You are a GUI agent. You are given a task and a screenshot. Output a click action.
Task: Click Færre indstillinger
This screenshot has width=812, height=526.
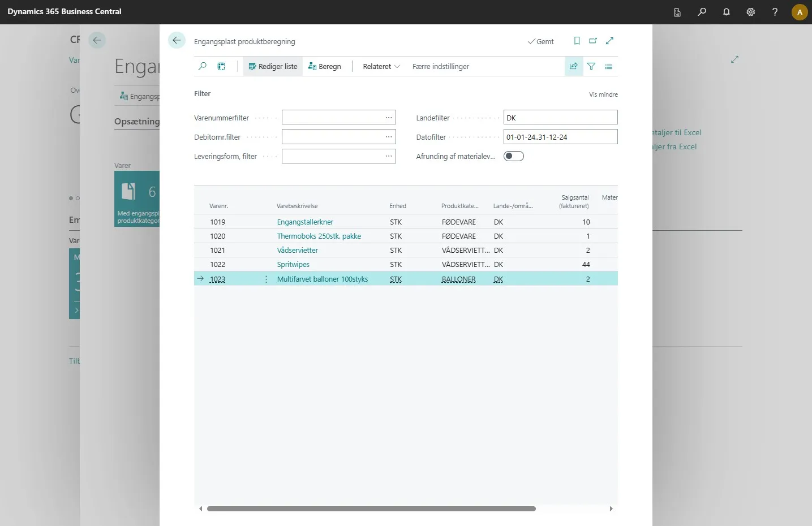[x=440, y=66]
